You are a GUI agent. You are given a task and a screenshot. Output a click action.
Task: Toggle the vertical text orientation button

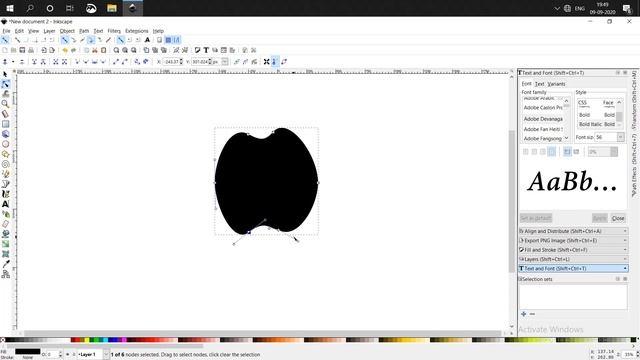tap(576, 152)
